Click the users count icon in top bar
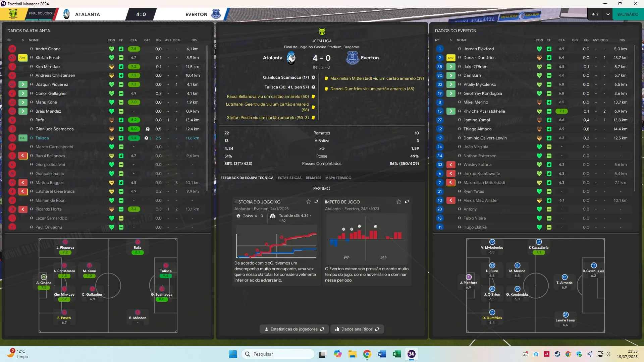The height and width of the screenshot is (362, 644). tap(595, 14)
